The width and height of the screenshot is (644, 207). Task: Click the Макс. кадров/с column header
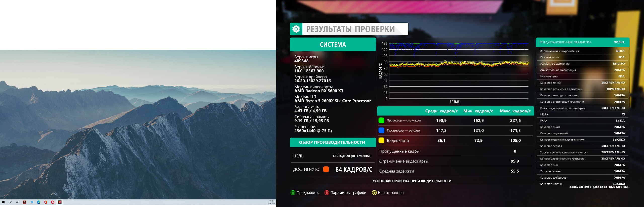tap(515, 111)
